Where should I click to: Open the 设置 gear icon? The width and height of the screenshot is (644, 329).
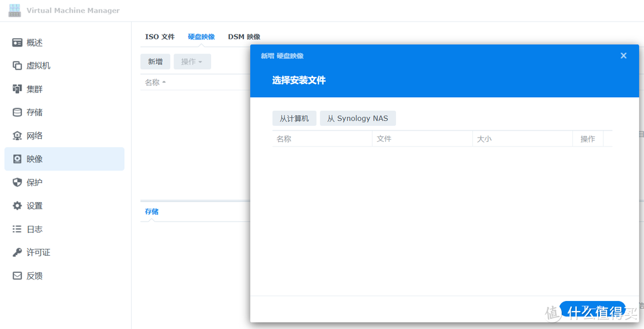(x=17, y=206)
